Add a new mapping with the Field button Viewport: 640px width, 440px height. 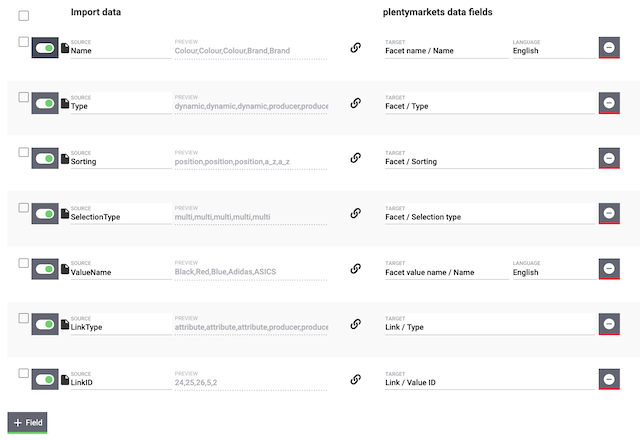click(27, 423)
